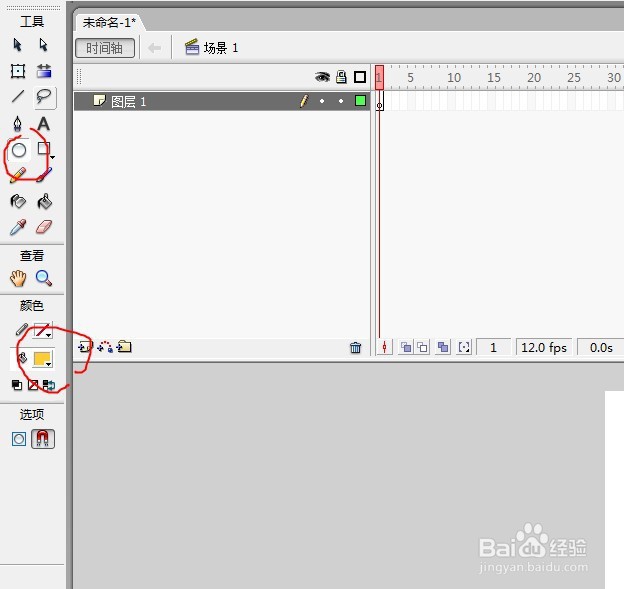624x589 pixels.
Task: Click the current frame number field
Action: pyautogui.click(x=493, y=347)
